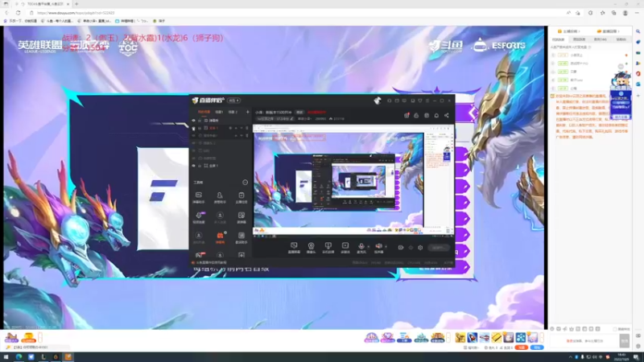Click the gift box icon with red badge
The height and width of the screenshot is (362, 644).
[x=407, y=115]
